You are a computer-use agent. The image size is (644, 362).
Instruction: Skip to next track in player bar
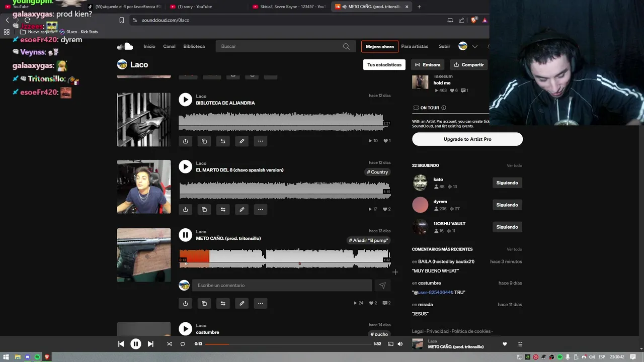coord(150,344)
